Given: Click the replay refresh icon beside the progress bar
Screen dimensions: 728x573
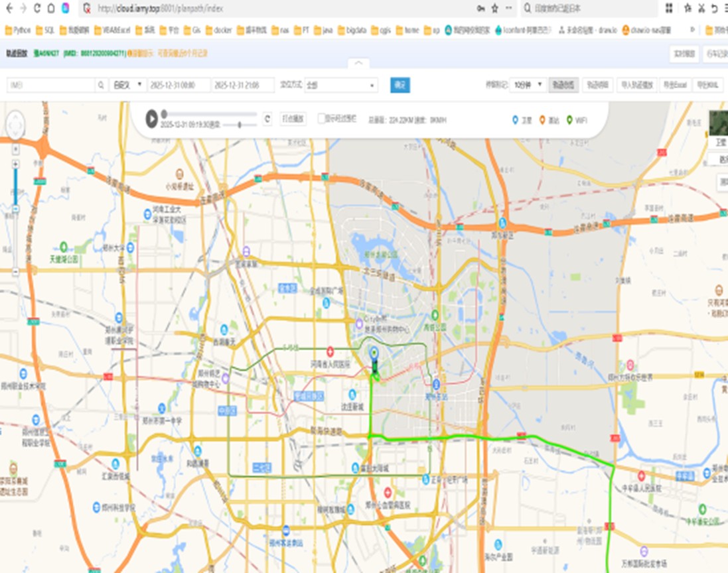Looking at the screenshot, I should [267, 119].
